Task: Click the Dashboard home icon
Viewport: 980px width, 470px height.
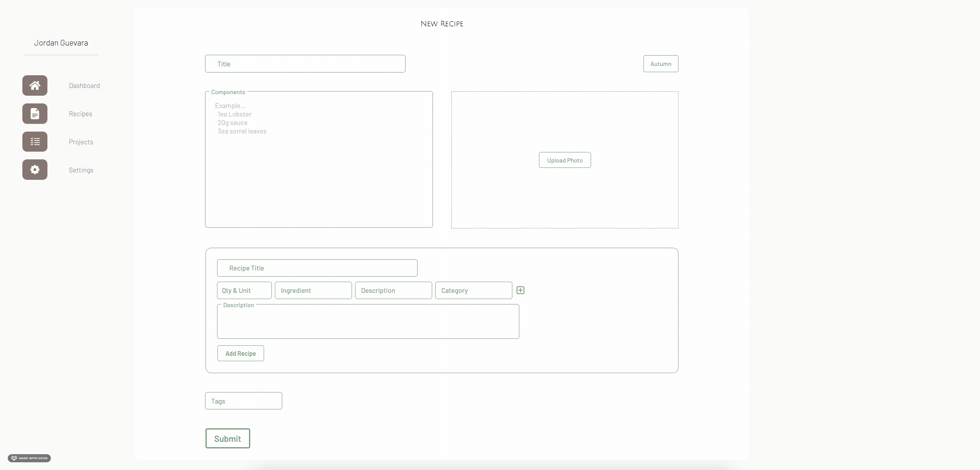Action: pos(35,85)
